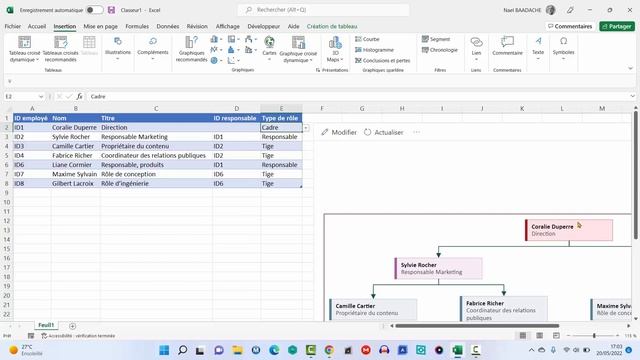Open Tableau croisé dynamique tool
Image resolution: width=640 pixels, height=360 pixels.
coord(24,49)
